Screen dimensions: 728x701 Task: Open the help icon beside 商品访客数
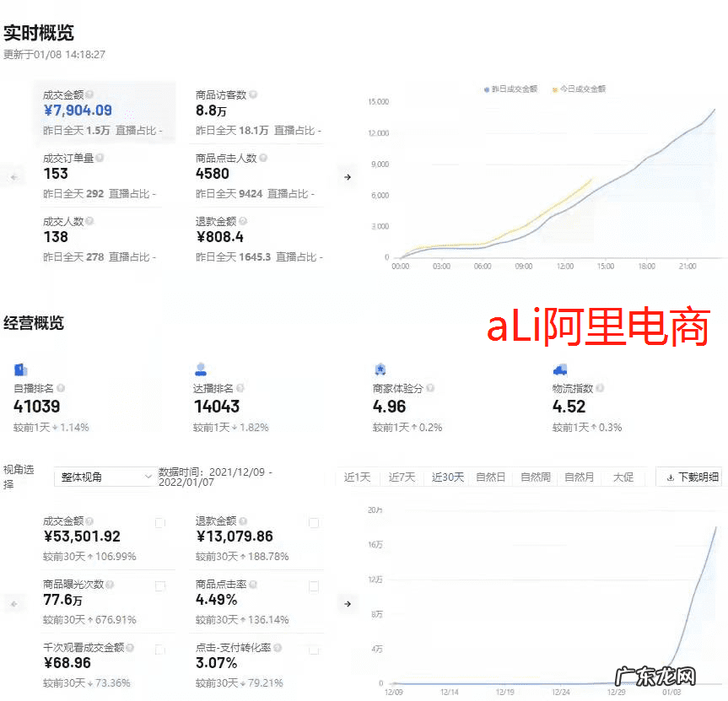pyautogui.click(x=253, y=94)
